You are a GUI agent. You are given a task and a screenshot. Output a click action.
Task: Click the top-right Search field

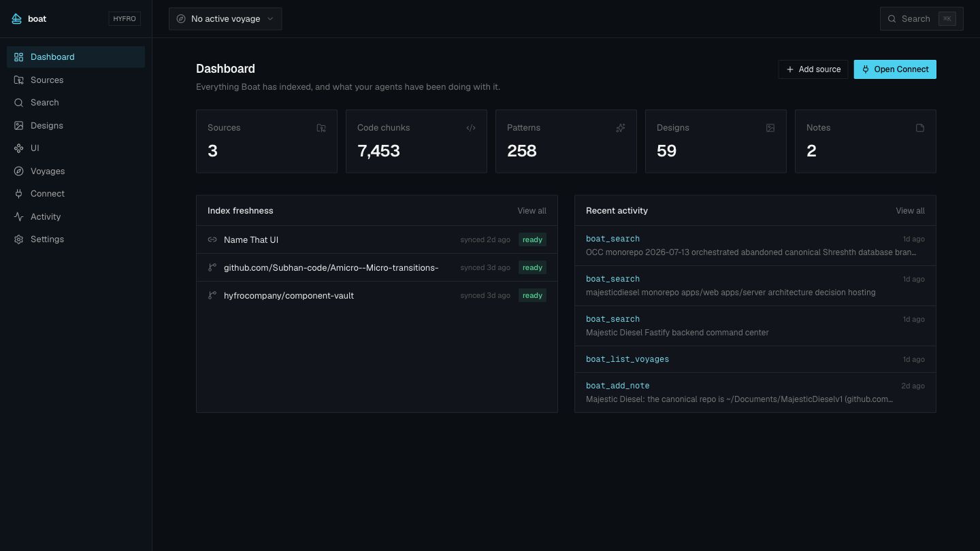coord(921,19)
